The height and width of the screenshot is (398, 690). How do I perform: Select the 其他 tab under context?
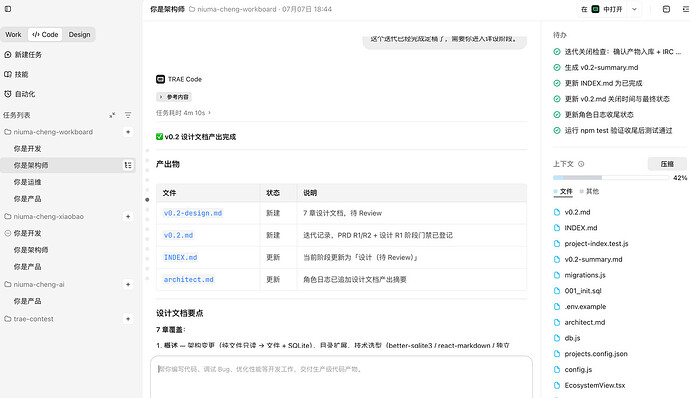(589, 191)
